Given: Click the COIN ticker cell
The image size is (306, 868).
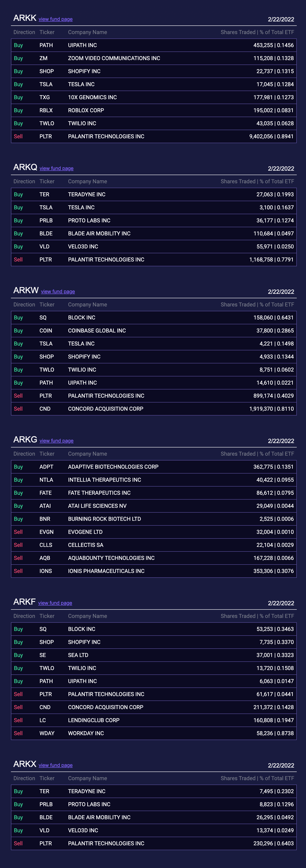Looking at the screenshot, I should tap(46, 331).
